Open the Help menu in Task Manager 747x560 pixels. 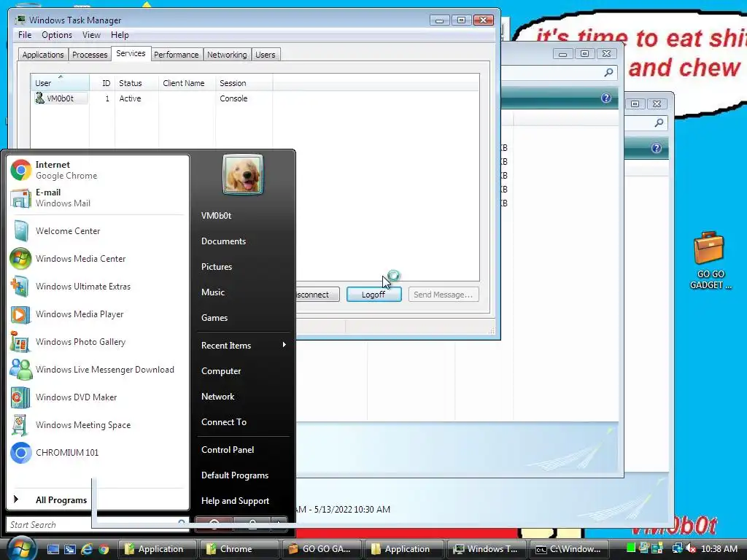(120, 35)
